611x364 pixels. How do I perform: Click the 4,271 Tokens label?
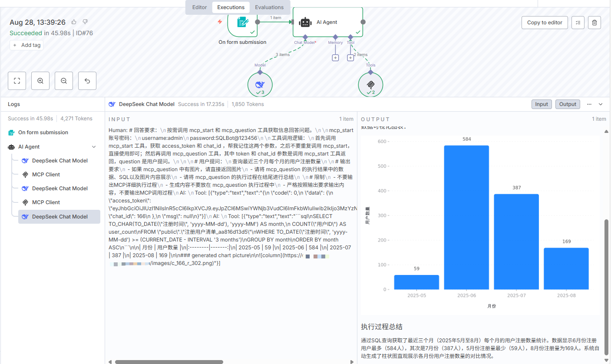point(76,118)
